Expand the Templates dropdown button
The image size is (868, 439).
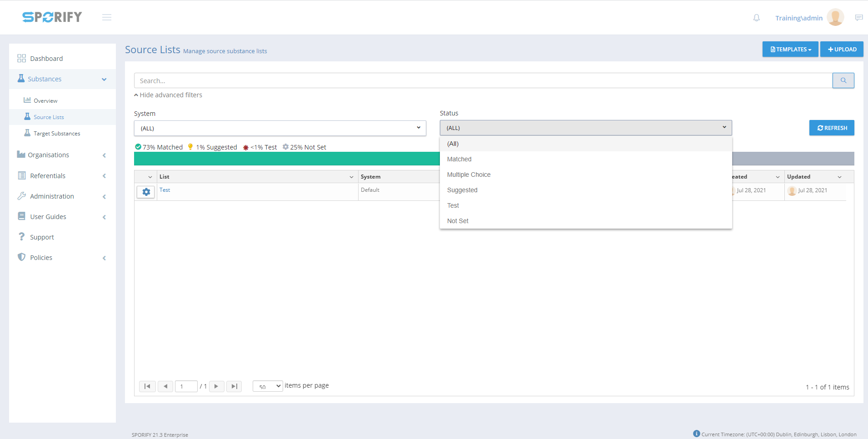click(x=790, y=49)
